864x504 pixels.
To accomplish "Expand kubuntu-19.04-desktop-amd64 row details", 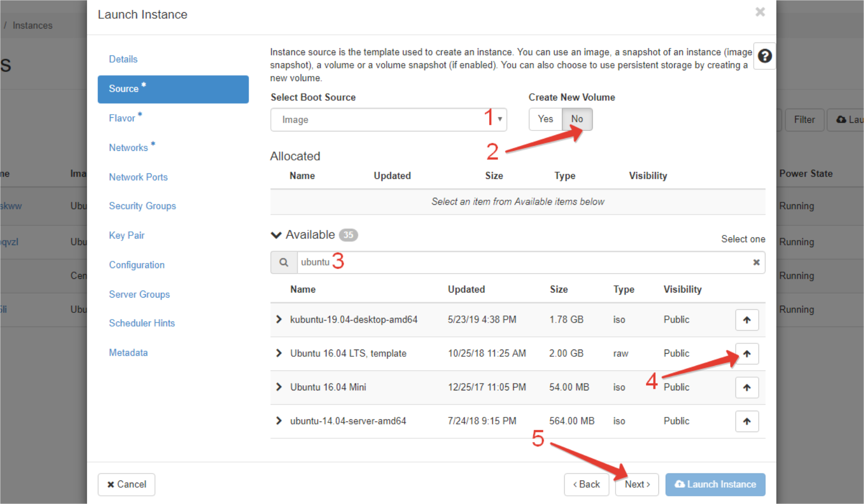I will click(x=278, y=320).
